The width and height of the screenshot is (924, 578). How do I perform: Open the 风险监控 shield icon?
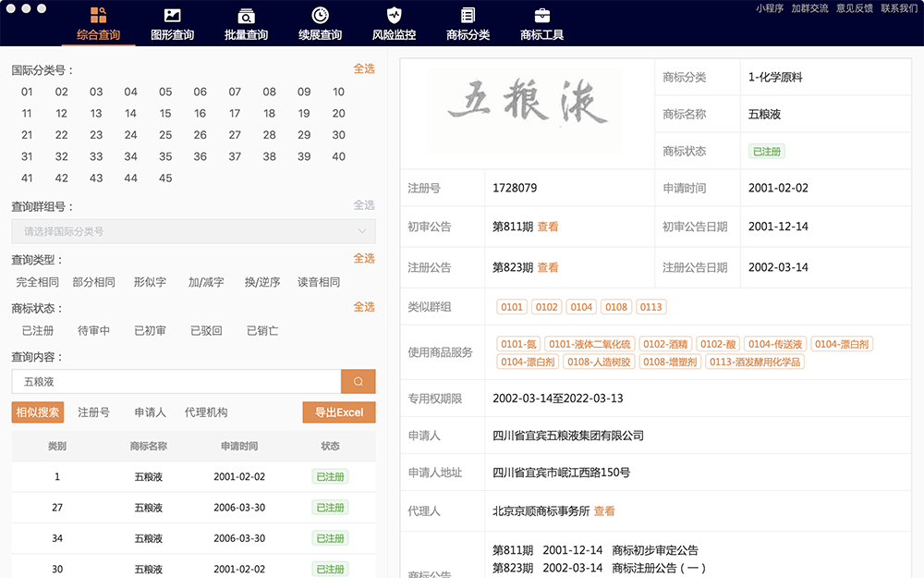tap(394, 16)
